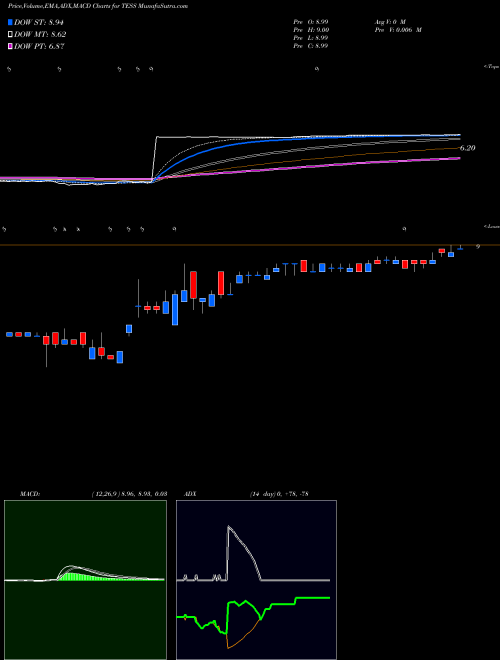This screenshot has width=500, height=660.
Task: Select the 'DOW PT: 6.87' legend text
Action: pyautogui.click(x=39, y=47)
